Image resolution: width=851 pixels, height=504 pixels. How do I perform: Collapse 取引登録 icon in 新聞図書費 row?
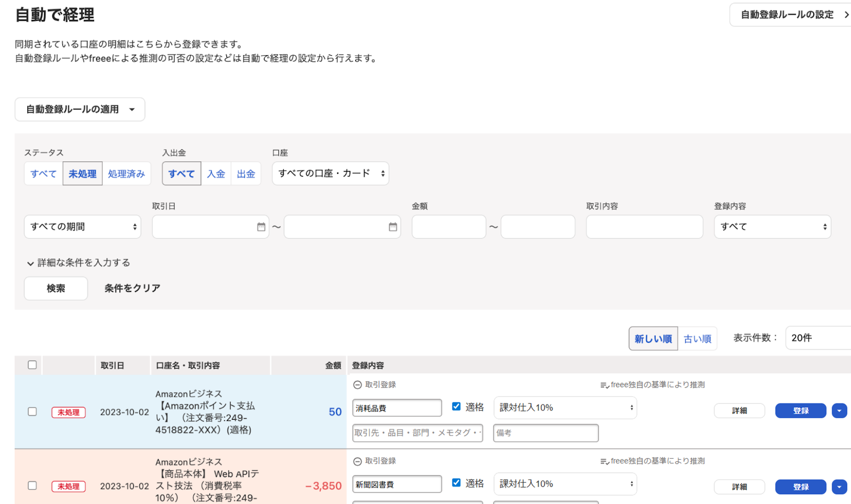(357, 461)
